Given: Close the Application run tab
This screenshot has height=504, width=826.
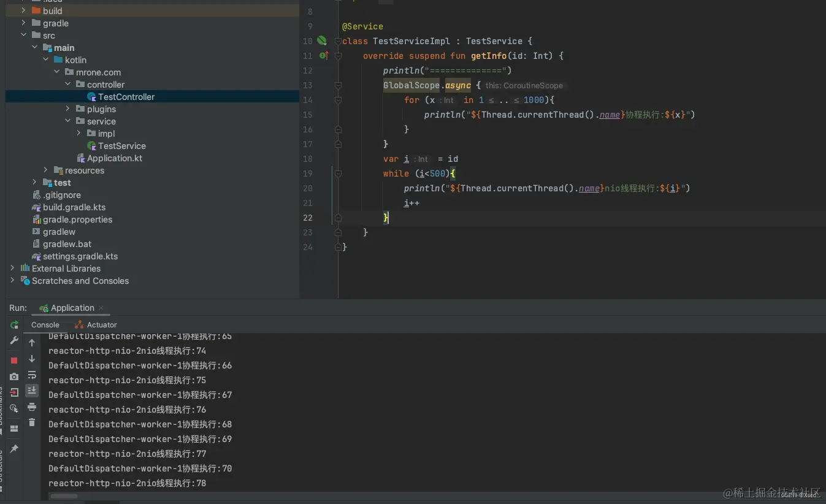Looking at the screenshot, I should (x=101, y=308).
